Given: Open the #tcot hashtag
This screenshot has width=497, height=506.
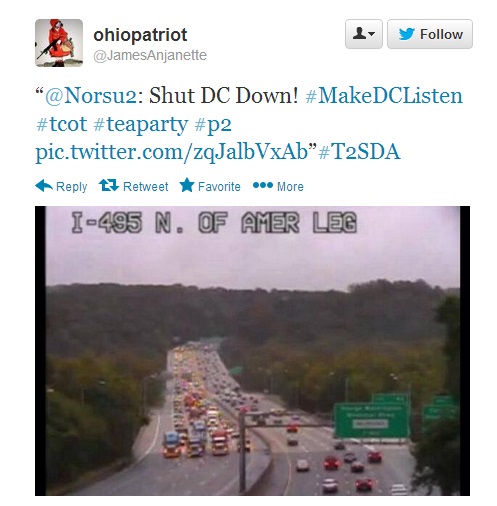Looking at the screenshot, I should [x=61, y=124].
